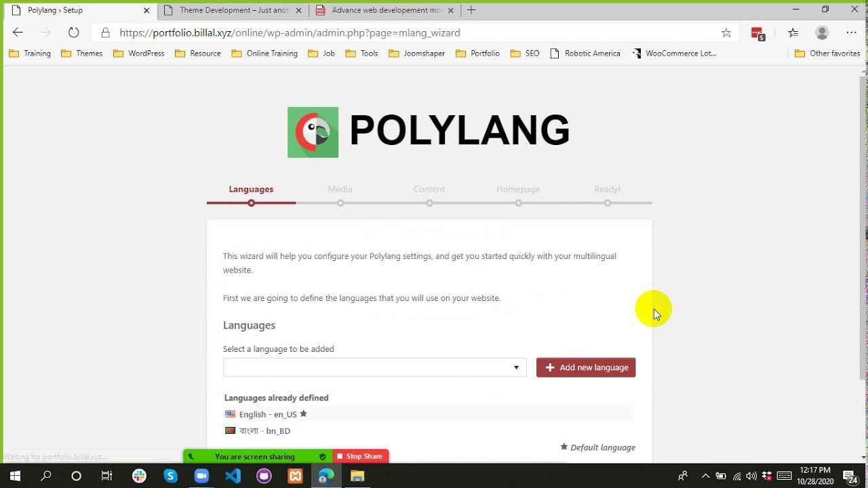Close the Polylang › Setup tab
Screen dimensions: 868x488
[146, 10]
